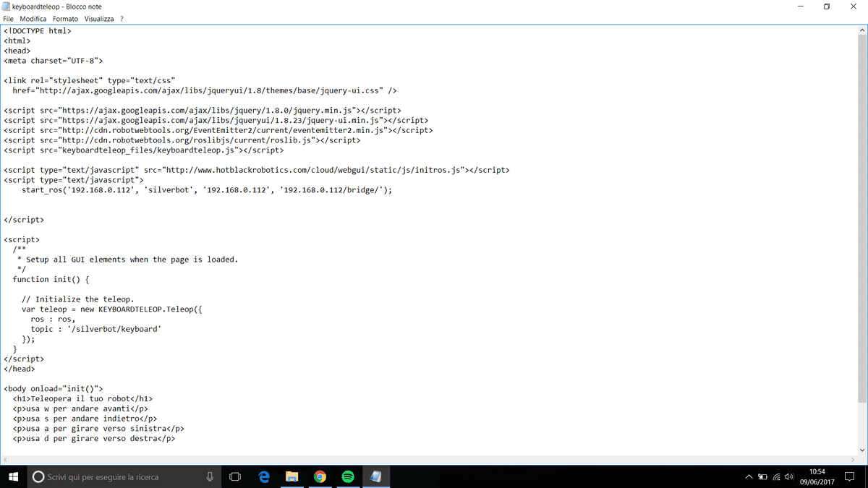Open the Formato menu

[65, 19]
